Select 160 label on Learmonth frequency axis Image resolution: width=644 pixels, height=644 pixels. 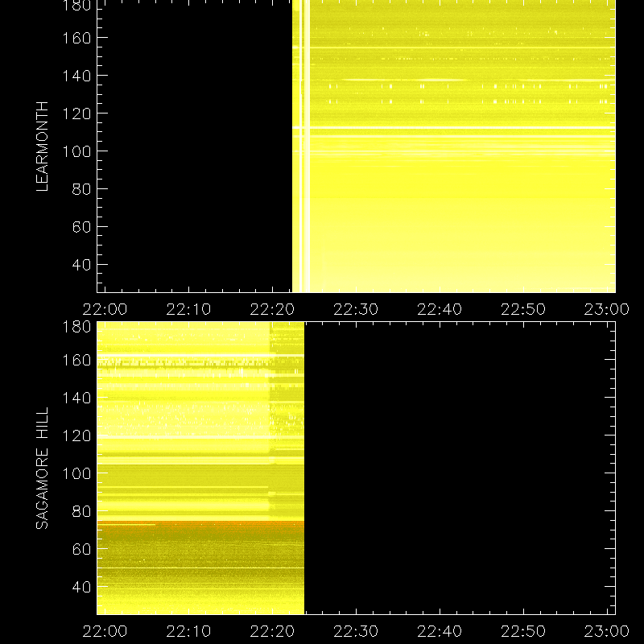tap(76, 38)
